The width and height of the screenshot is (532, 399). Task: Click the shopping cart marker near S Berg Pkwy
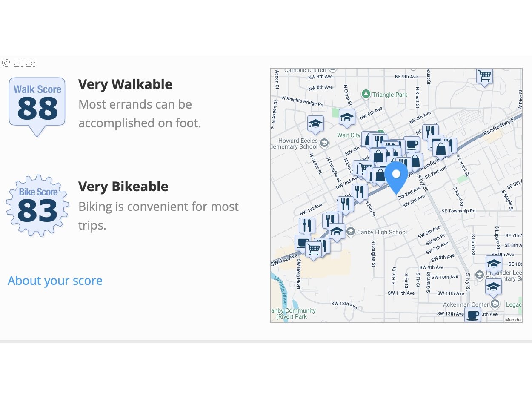314,250
